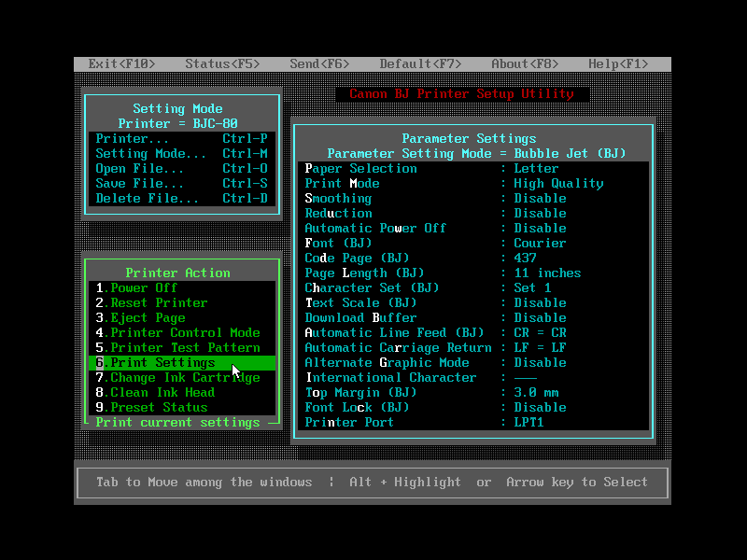Click the Set 1 value
Viewport: 747px width, 560px height.
coord(532,287)
